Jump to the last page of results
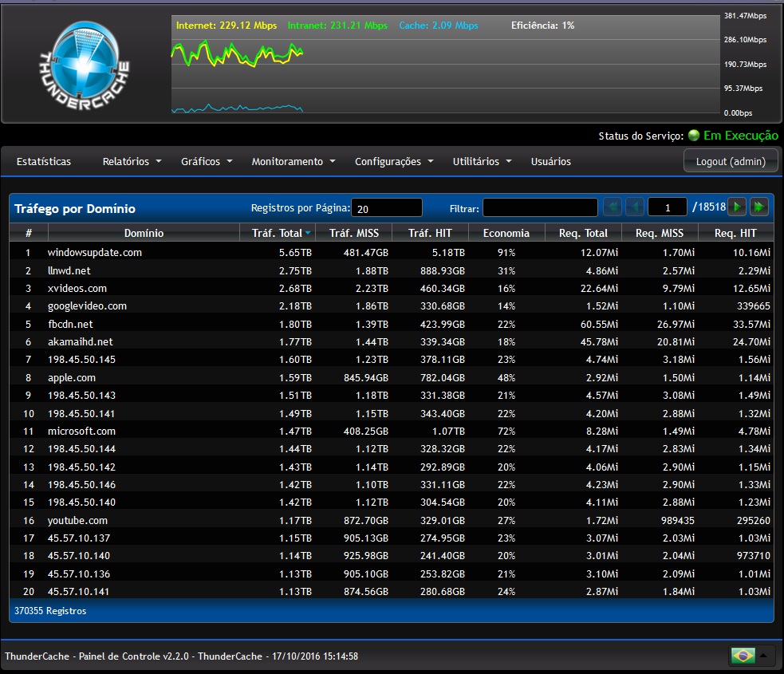 pos(758,207)
